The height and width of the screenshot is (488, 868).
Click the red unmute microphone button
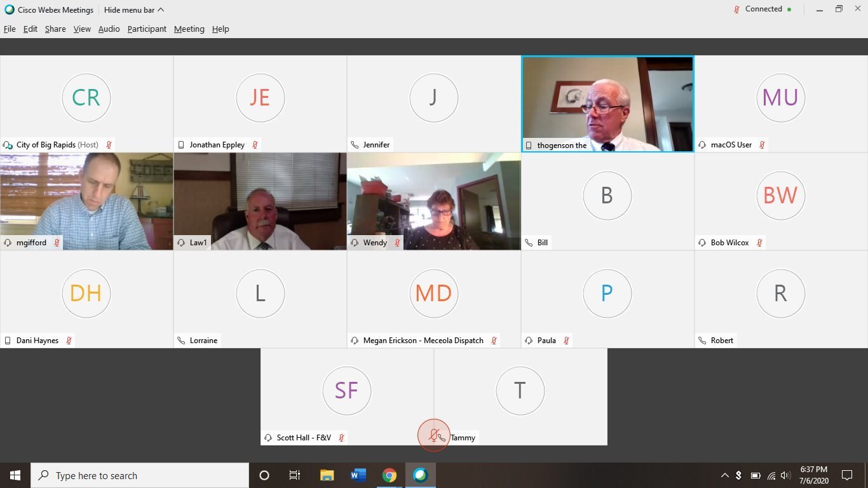pyautogui.click(x=433, y=436)
